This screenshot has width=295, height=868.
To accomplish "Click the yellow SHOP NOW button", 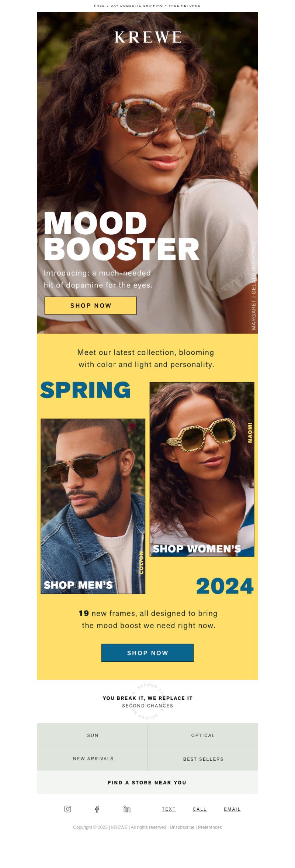I will click(91, 306).
